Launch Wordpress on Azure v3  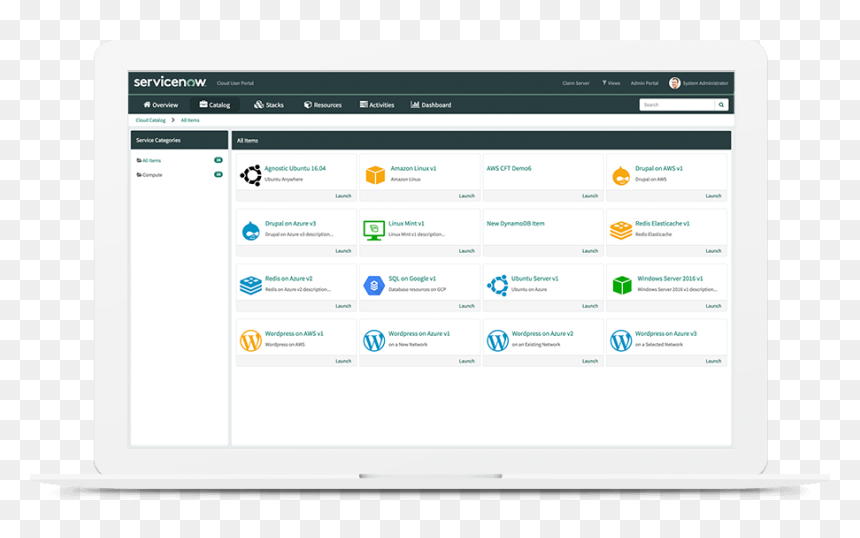pos(714,361)
